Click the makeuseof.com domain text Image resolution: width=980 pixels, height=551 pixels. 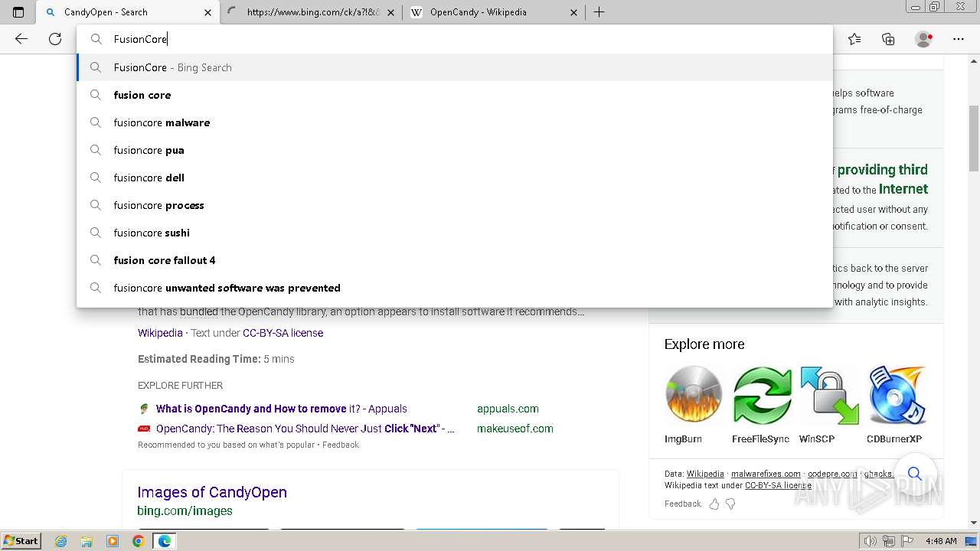tap(515, 429)
